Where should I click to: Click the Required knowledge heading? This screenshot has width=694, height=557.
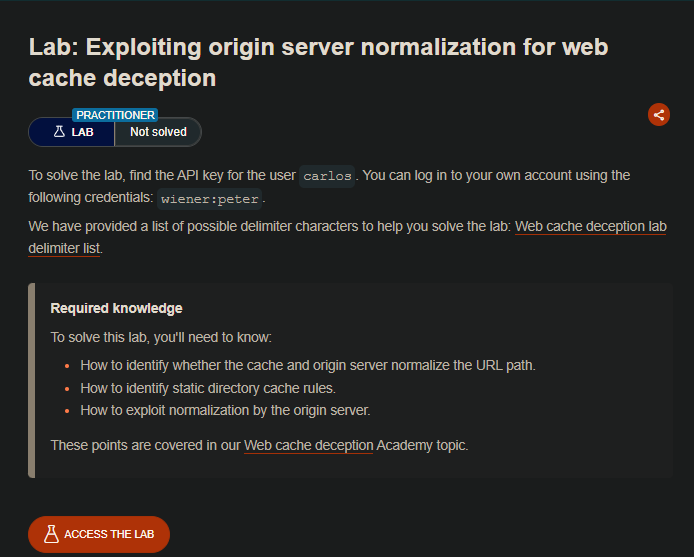click(x=116, y=308)
